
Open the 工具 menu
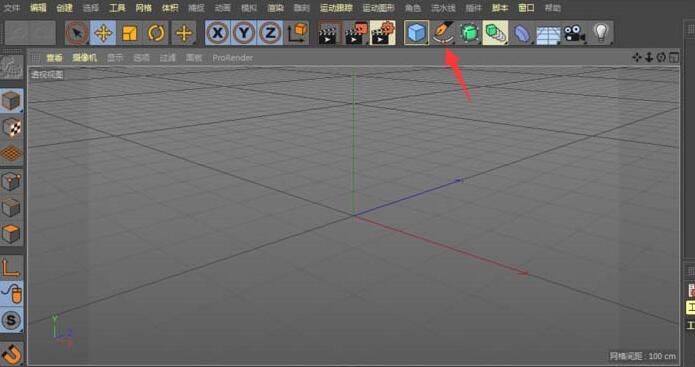117,8
